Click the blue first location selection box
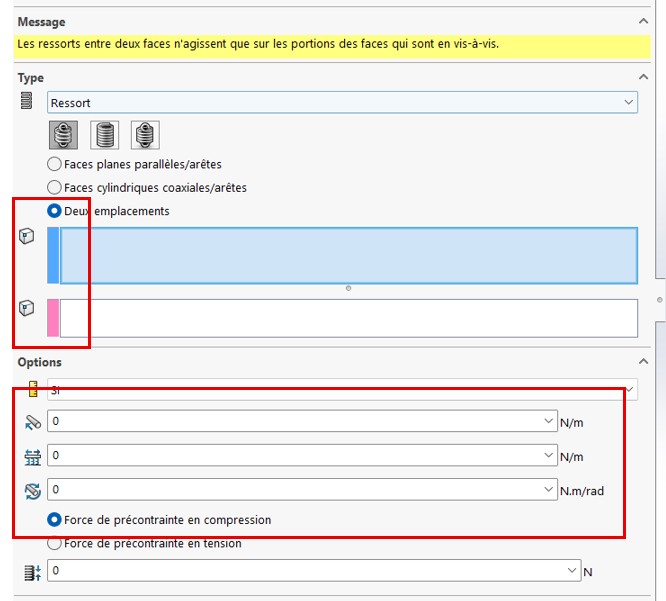Viewport: 666px width, 601px height. click(x=348, y=255)
